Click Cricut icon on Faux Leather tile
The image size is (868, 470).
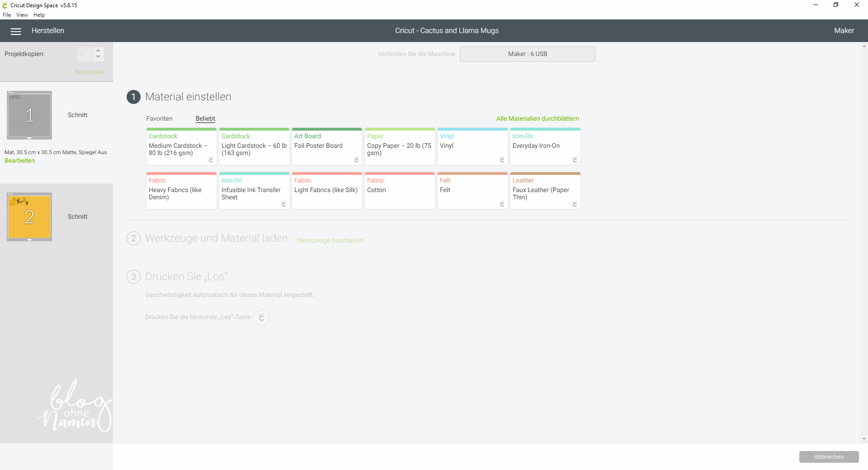pos(575,204)
